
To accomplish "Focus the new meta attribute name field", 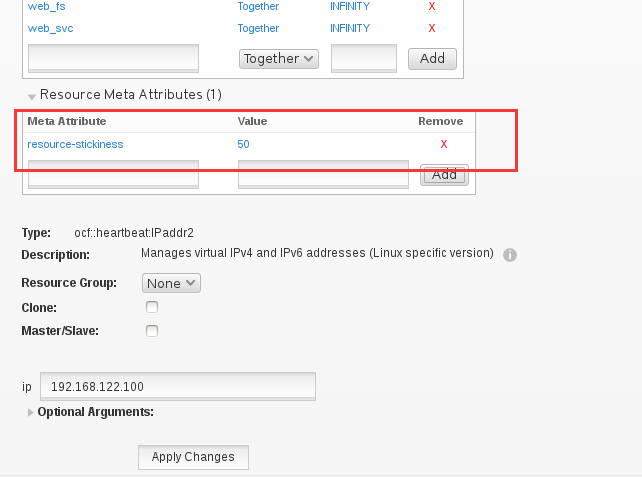I will click(x=113, y=174).
